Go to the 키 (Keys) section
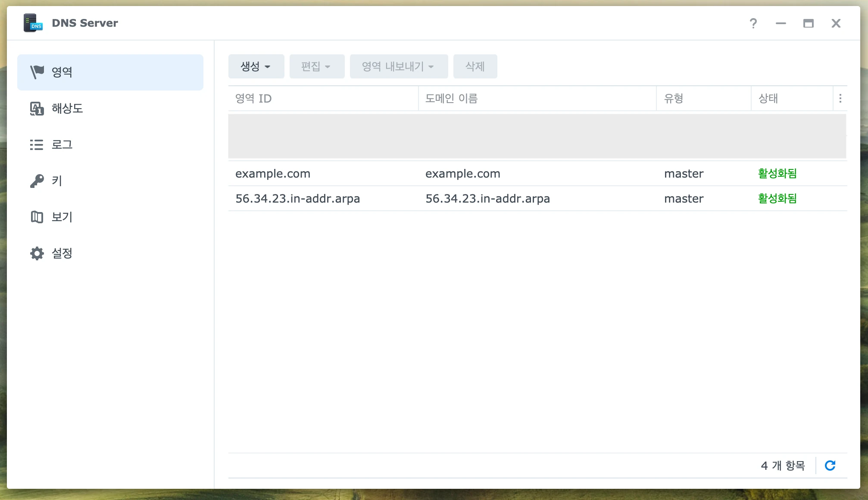Screen dimensions: 868x500 (x=110, y=181)
